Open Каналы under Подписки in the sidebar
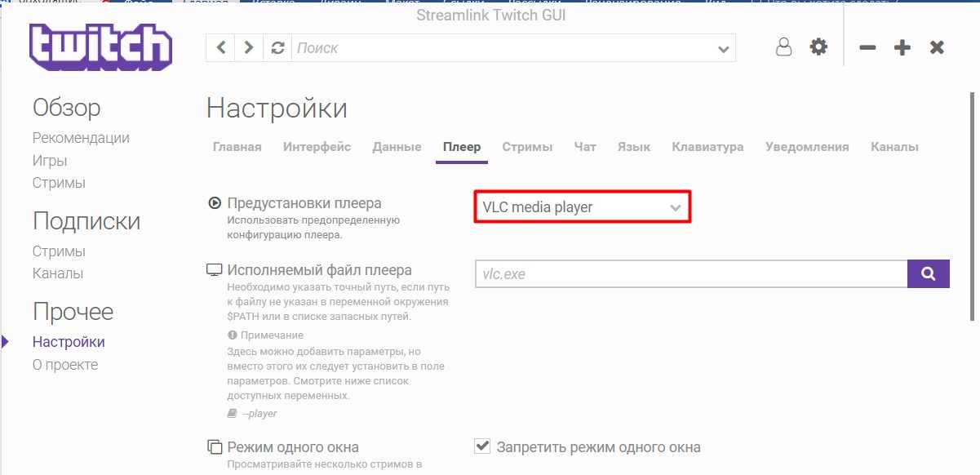 tap(58, 273)
